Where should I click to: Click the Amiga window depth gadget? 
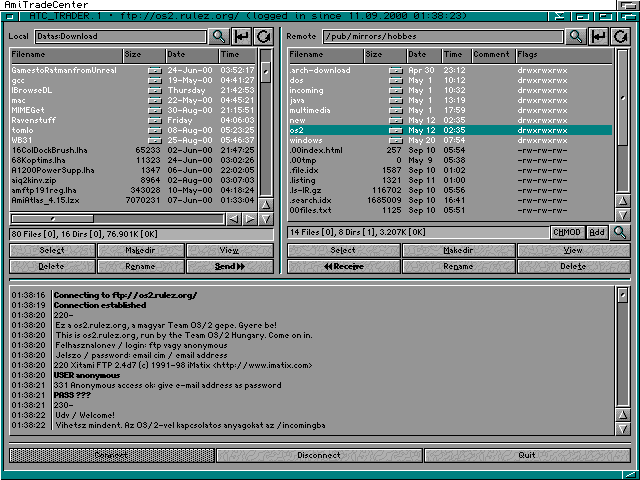630,16
